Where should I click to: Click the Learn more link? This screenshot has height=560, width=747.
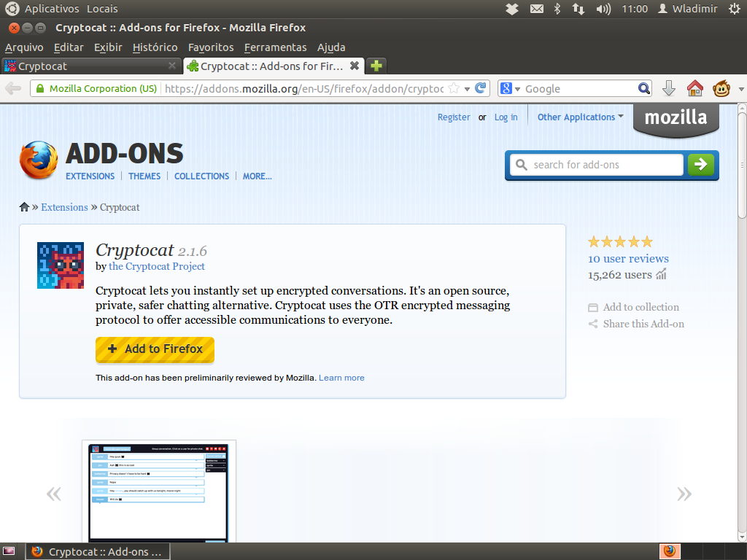[x=341, y=378]
